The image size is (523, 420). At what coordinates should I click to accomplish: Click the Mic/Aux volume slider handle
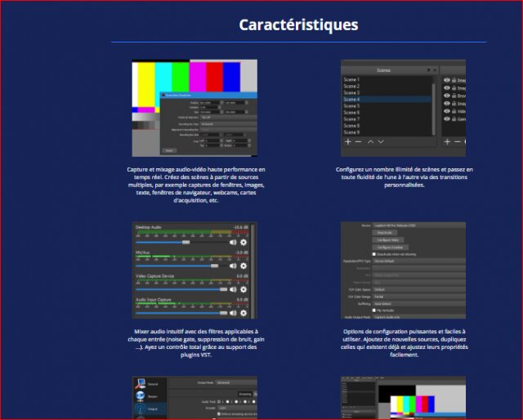(x=214, y=266)
